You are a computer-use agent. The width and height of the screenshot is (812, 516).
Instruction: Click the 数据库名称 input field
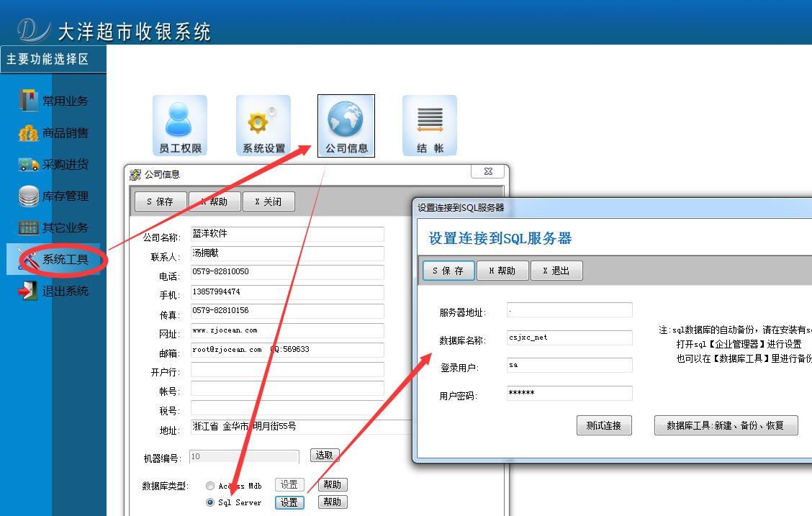point(569,338)
